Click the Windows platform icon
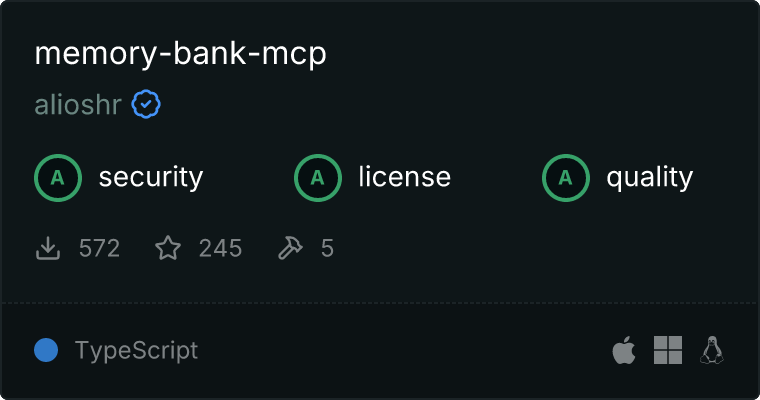Image resolution: width=760 pixels, height=400 pixels. tap(668, 350)
